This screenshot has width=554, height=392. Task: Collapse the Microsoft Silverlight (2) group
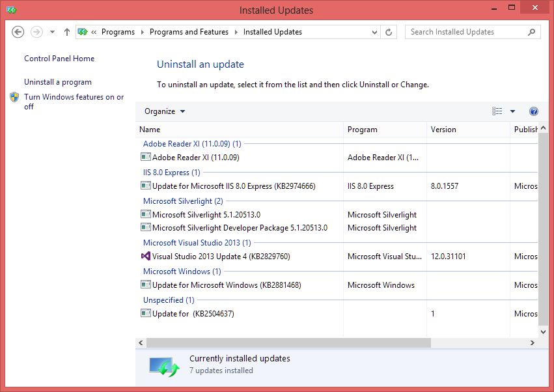tap(183, 201)
